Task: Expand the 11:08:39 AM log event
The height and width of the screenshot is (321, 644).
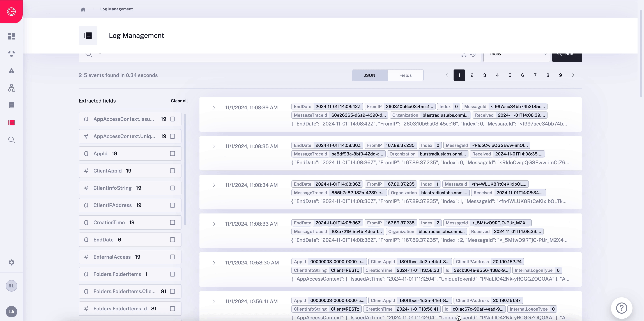Action: coord(214,108)
